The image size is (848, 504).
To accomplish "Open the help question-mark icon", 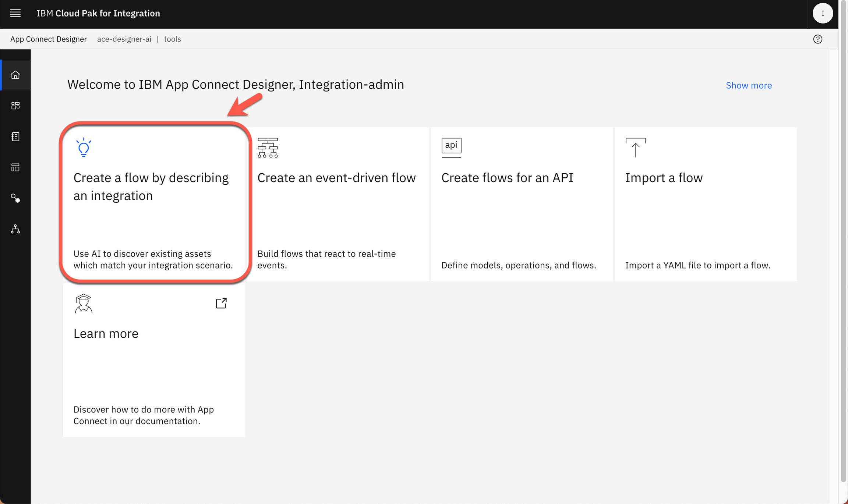I will [817, 39].
